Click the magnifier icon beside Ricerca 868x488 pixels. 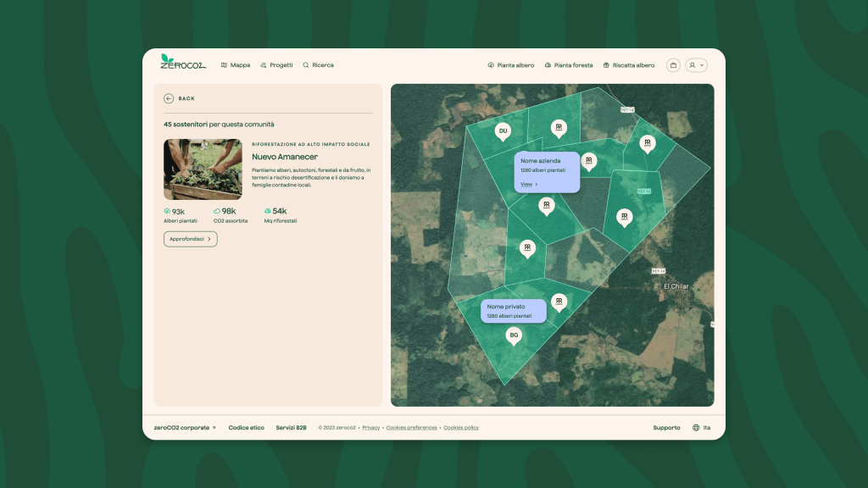[306, 65]
